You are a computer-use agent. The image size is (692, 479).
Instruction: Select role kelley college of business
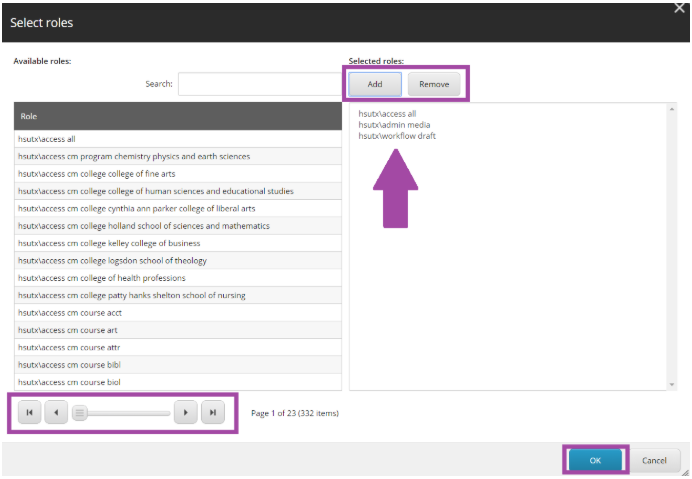coord(178,243)
